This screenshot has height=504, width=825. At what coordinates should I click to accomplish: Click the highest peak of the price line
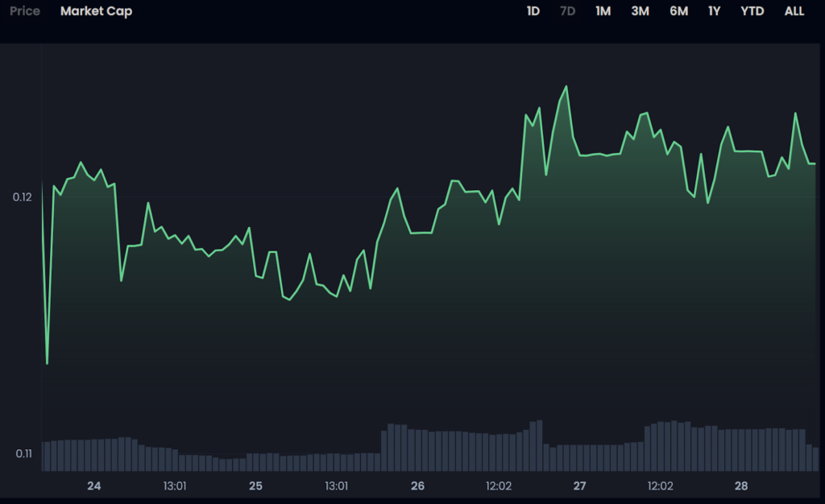point(566,86)
